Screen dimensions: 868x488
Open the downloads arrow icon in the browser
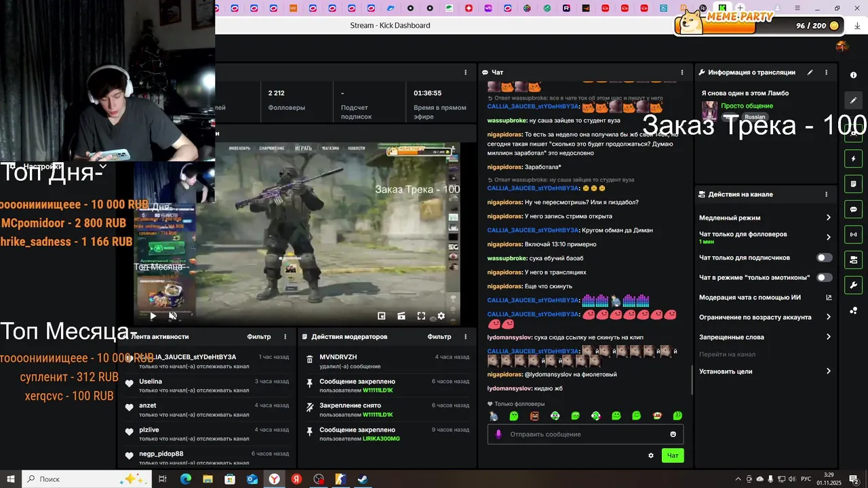pos(857,26)
